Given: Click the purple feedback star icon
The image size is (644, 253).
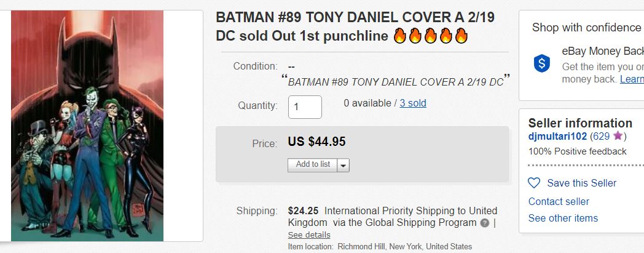Looking at the screenshot, I should 618,136.
